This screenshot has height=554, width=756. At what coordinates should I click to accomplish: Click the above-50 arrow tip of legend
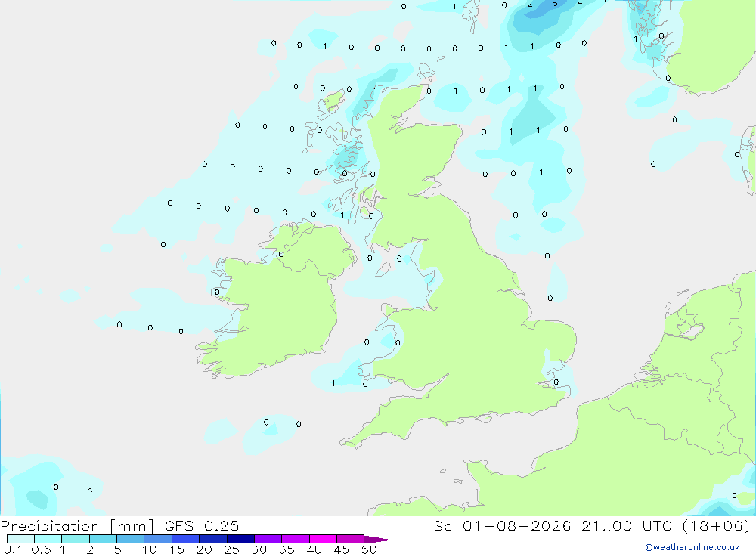378,540
